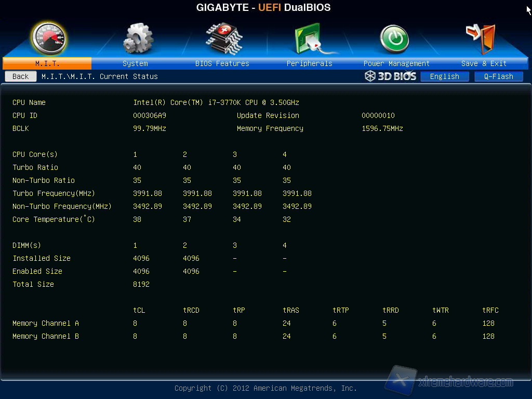Screen dimensions: 532x399
Task: Open the System gears icon
Action: coord(138,38)
